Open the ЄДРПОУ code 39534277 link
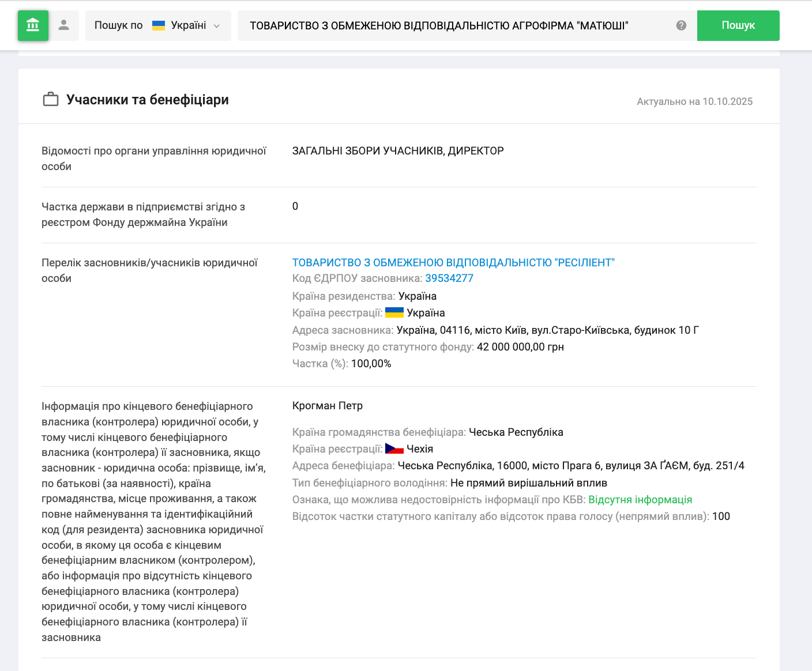Image resolution: width=812 pixels, height=671 pixels. [449, 278]
